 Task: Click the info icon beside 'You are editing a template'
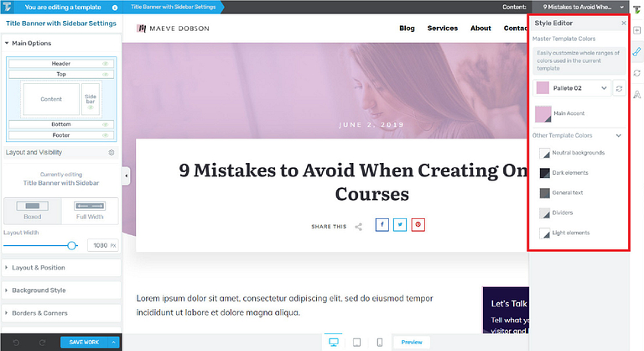click(115, 8)
